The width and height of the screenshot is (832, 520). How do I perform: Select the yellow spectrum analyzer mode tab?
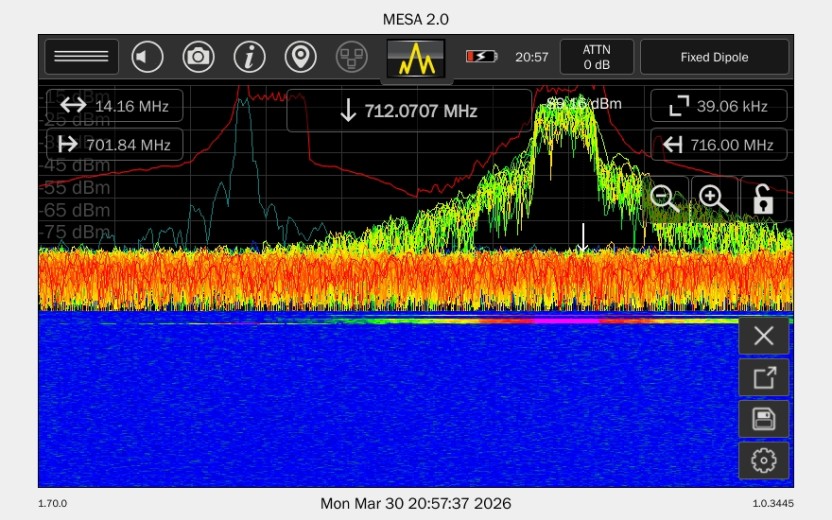(416, 60)
